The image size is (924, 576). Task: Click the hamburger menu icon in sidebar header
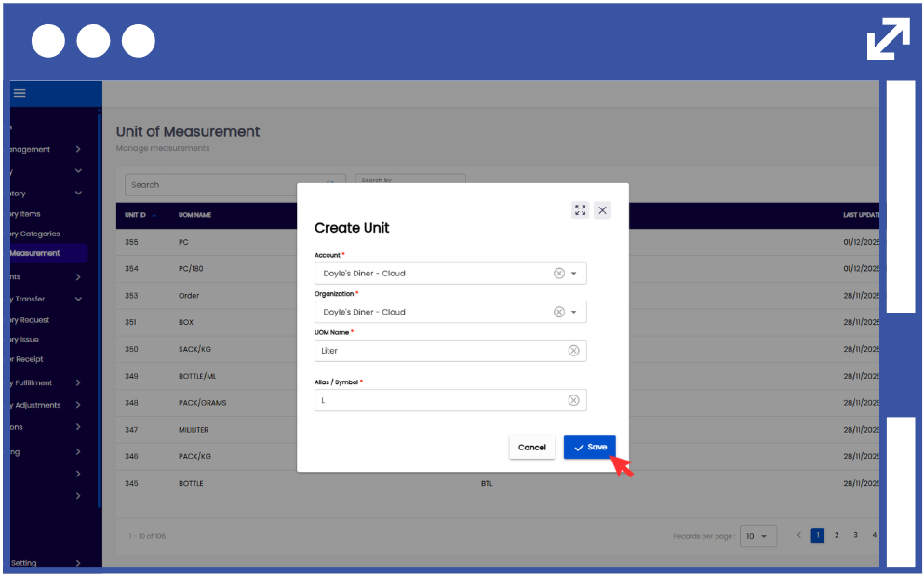coord(20,93)
